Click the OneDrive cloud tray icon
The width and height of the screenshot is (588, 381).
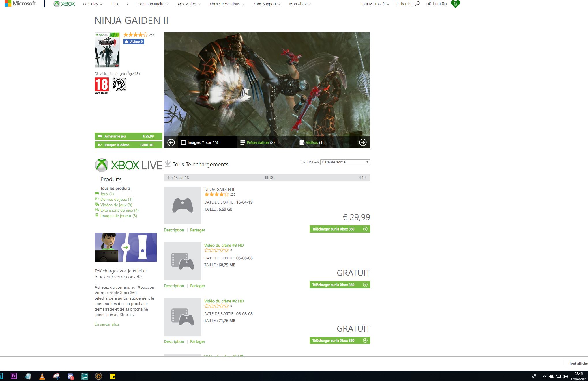click(x=551, y=376)
